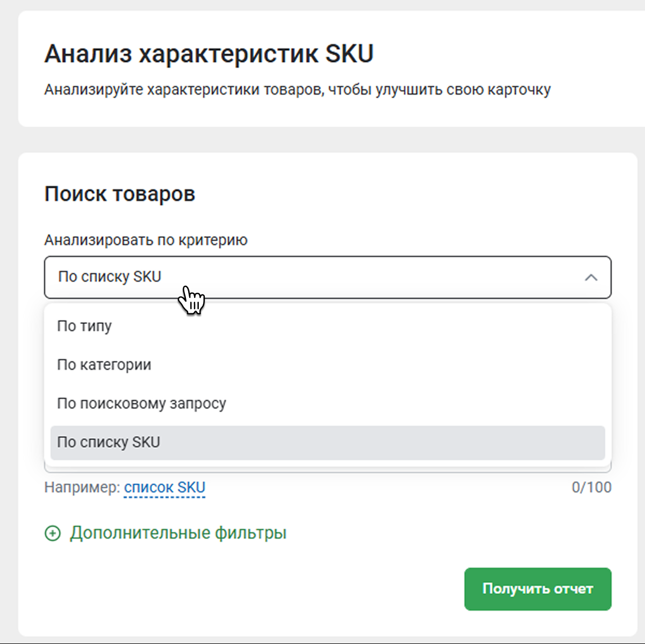Click the Поиск товаров section heading
This screenshot has height=644, width=645.
(119, 194)
